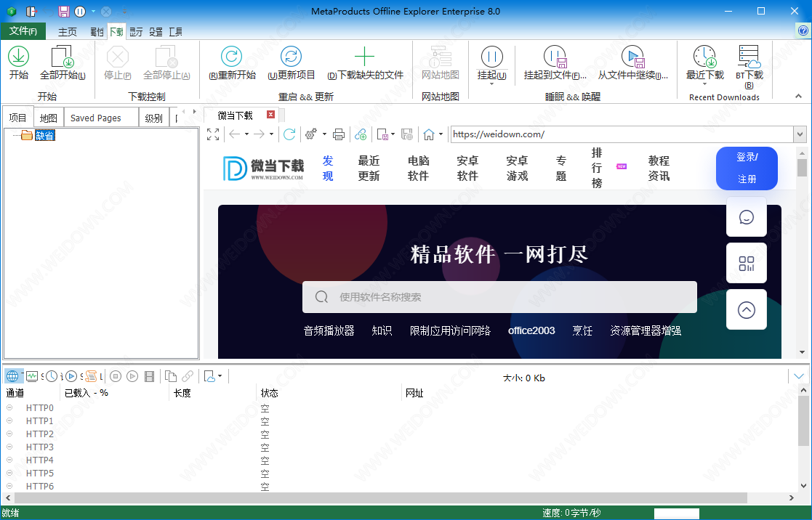Screen dimensions: 812x520
Task: Click the gears settings icon in browser toolbar
Action: tap(310, 134)
